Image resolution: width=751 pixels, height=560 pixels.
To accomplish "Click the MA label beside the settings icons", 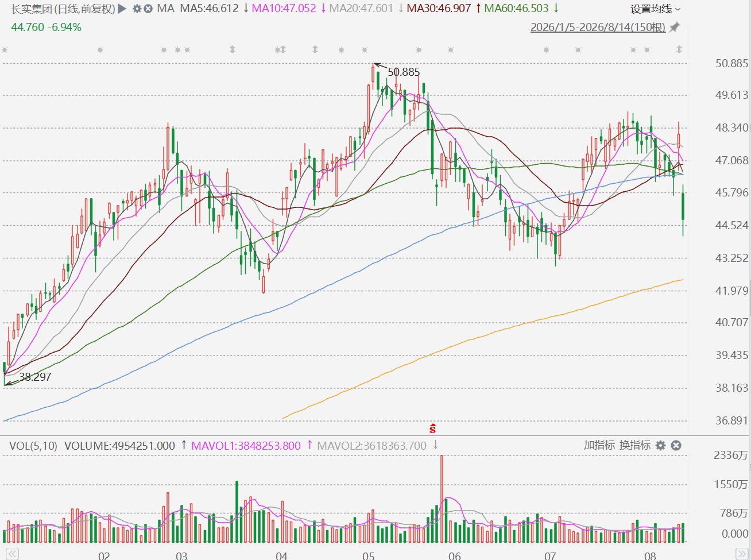I will 165,9.
